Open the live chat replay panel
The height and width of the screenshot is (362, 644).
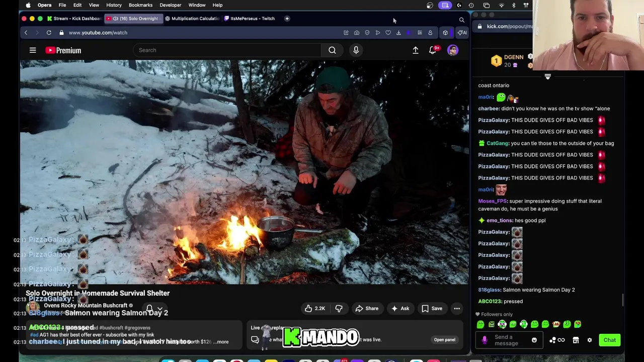(x=445, y=340)
